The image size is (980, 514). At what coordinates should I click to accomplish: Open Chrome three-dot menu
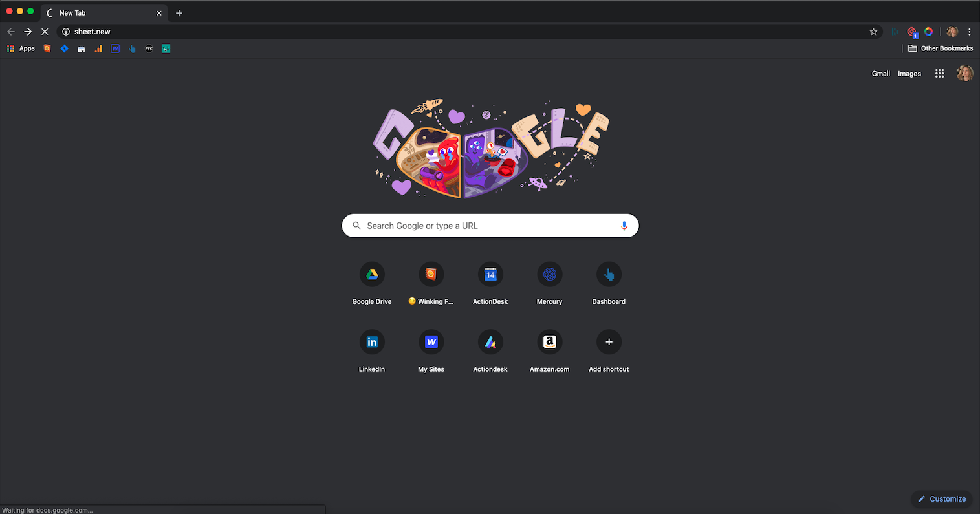969,32
